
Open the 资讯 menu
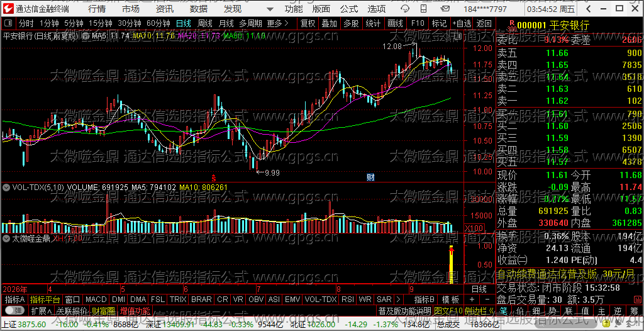pyautogui.click(x=164, y=9)
